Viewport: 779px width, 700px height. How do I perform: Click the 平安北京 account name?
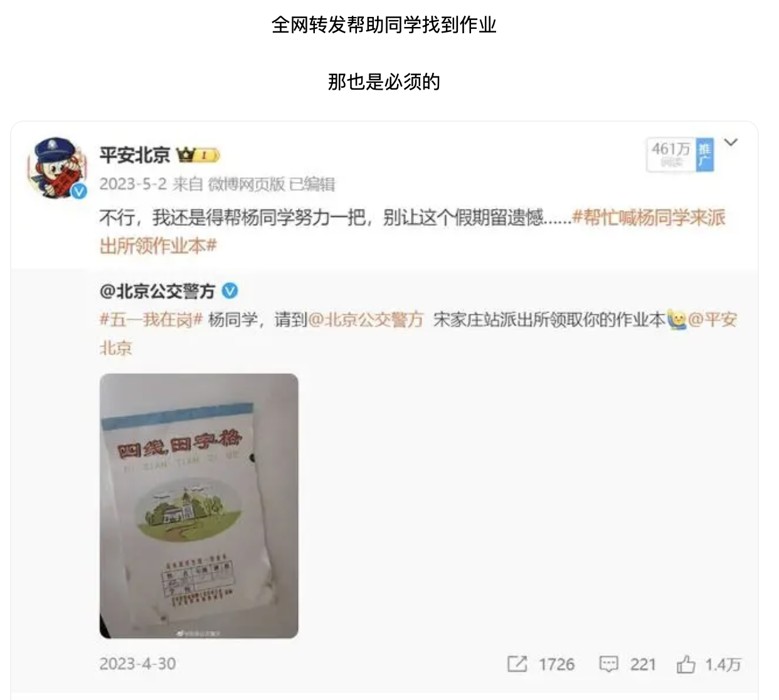(135, 155)
